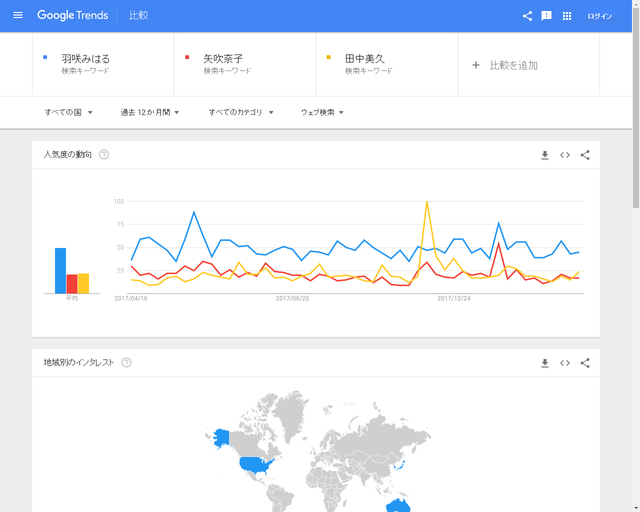Click Alaska region on the map

click(x=220, y=438)
